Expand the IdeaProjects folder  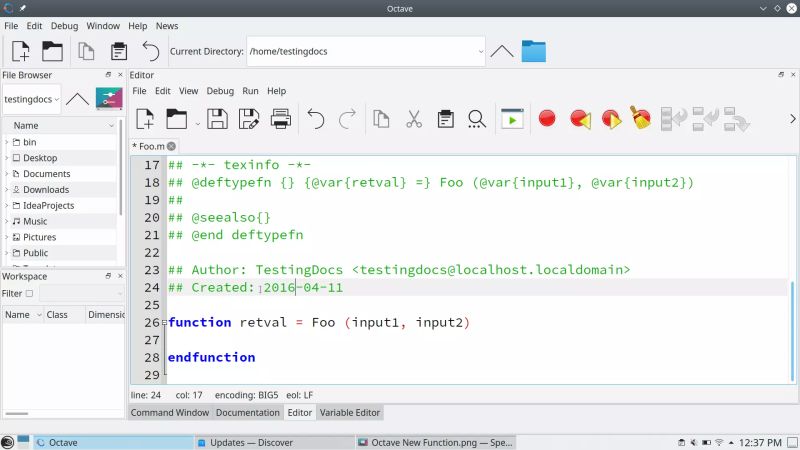click(7, 206)
